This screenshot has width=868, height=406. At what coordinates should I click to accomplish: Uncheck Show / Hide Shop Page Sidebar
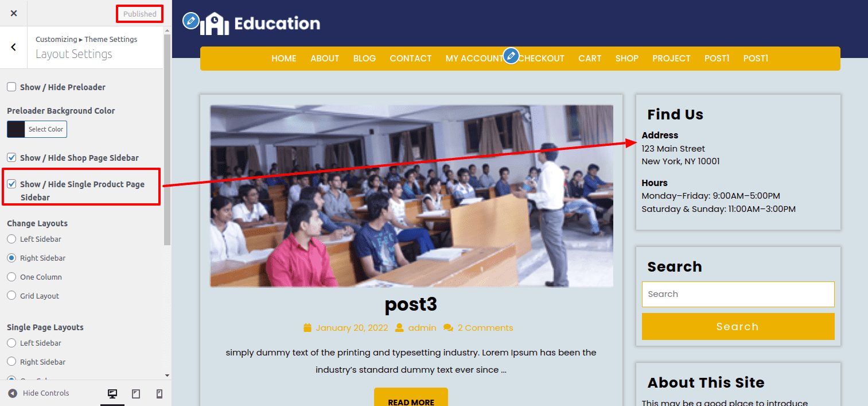point(11,157)
